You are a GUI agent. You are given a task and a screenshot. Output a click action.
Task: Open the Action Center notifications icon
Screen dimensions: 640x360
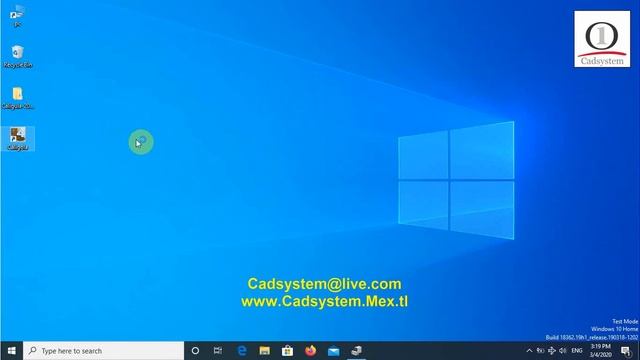pos(626,351)
